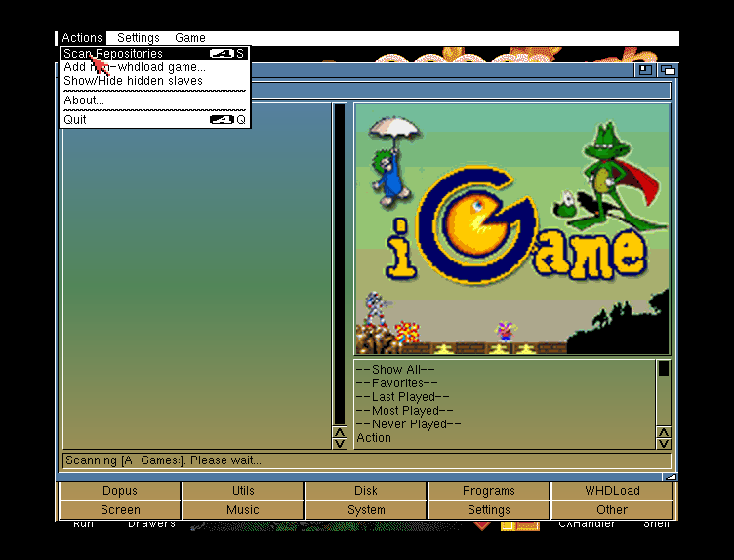This screenshot has width=734, height=560.
Task: Click the game list vertical scrollbar
Action: 340,264
